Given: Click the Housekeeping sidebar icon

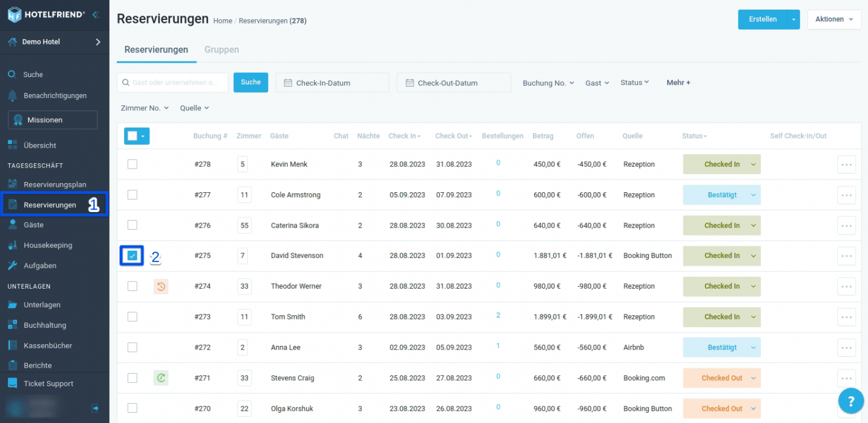Looking at the screenshot, I should [x=12, y=245].
